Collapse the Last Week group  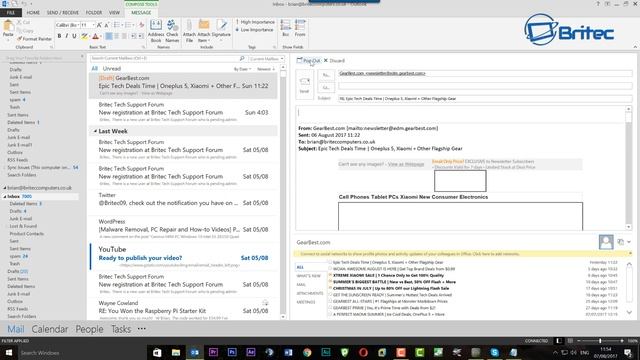95,131
